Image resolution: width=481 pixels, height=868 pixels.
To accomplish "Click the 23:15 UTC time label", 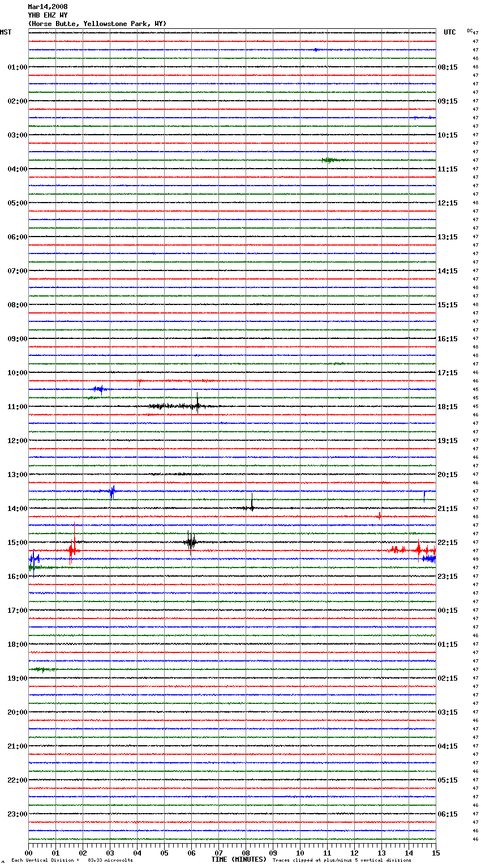I will pyautogui.click(x=448, y=577).
